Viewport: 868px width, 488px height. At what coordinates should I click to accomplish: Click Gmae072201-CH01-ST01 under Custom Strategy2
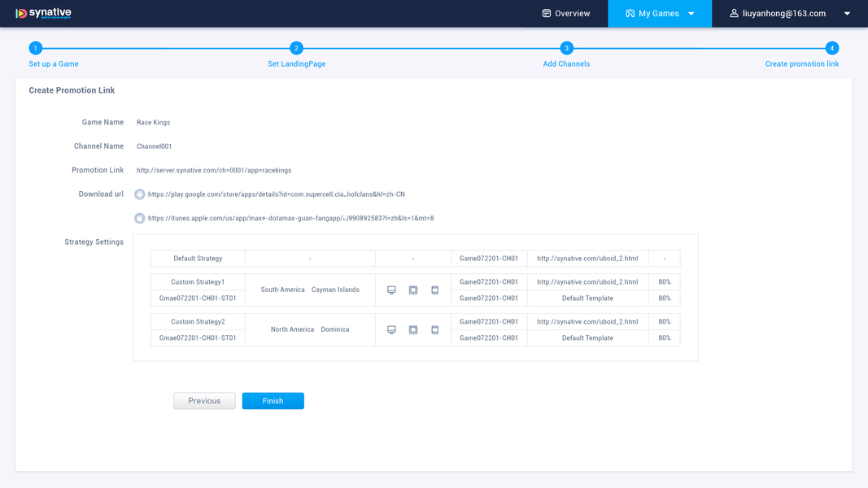click(x=198, y=338)
